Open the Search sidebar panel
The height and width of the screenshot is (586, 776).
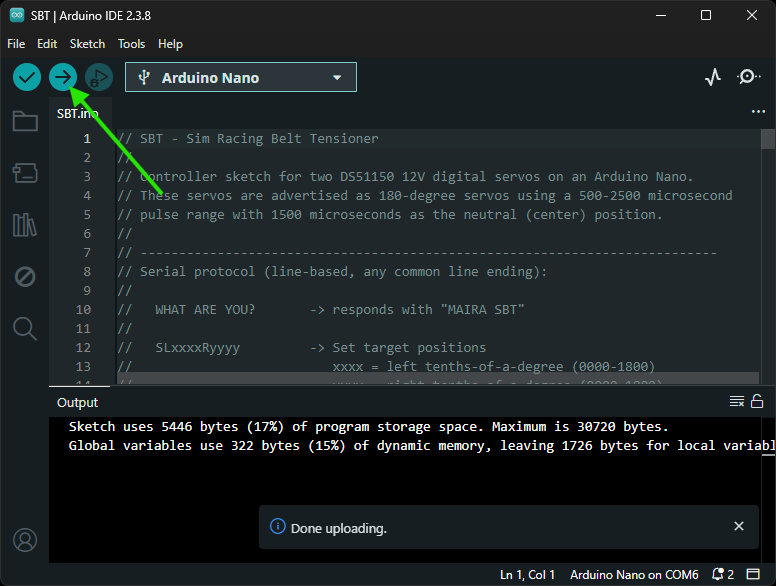(25, 328)
